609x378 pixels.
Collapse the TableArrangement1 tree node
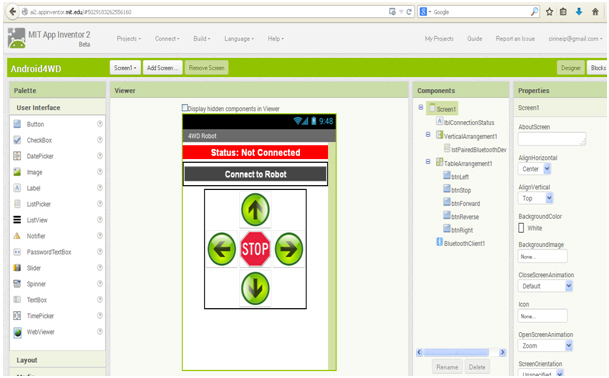coord(428,162)
